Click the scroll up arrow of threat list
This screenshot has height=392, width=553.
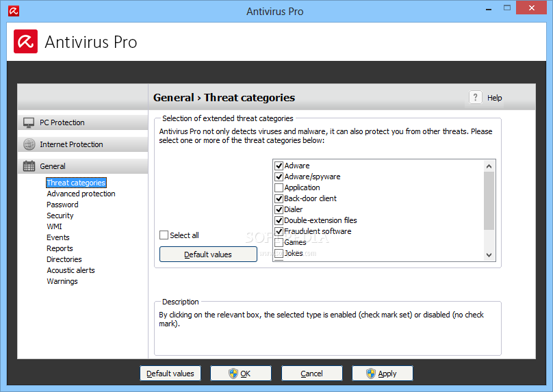pyautogui.click(x=489, y=166)
